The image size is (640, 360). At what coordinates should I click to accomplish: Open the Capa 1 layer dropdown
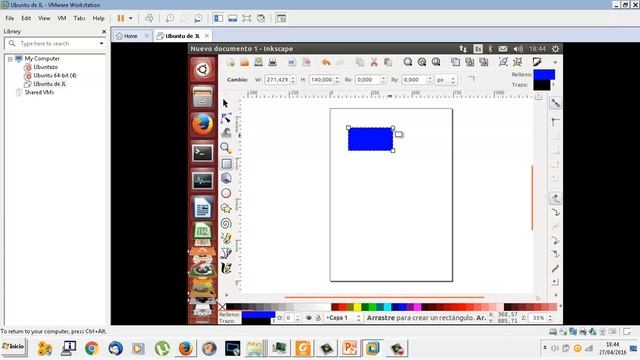tap(343, 318)
